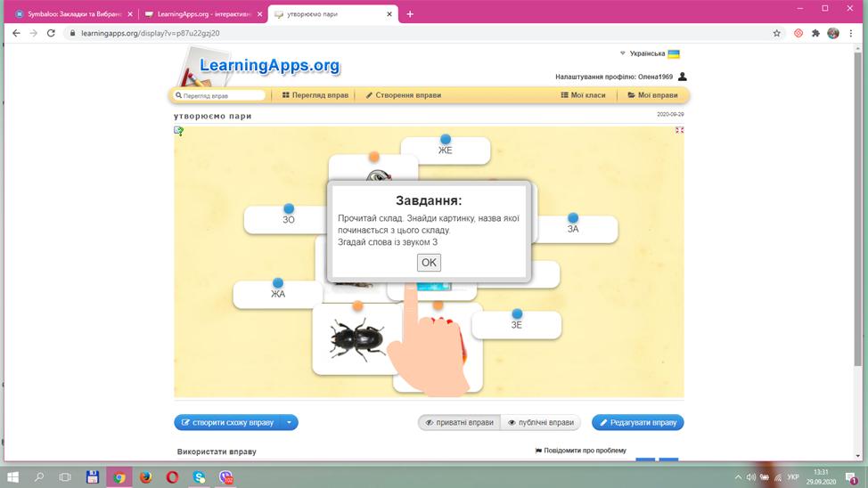Expand the створити схожу вправу dropdown arrow

click(x=289, y=422)
